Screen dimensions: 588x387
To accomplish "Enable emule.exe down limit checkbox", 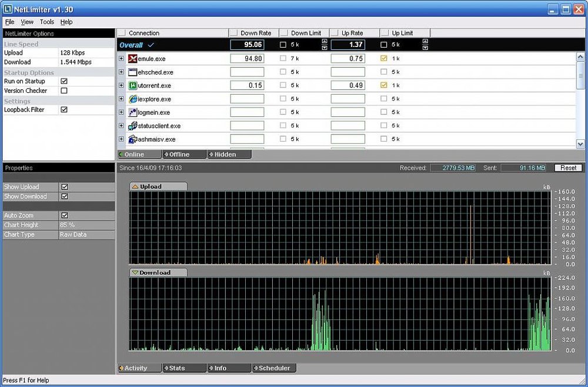I will pyautogui.click(x=283, y=59).
